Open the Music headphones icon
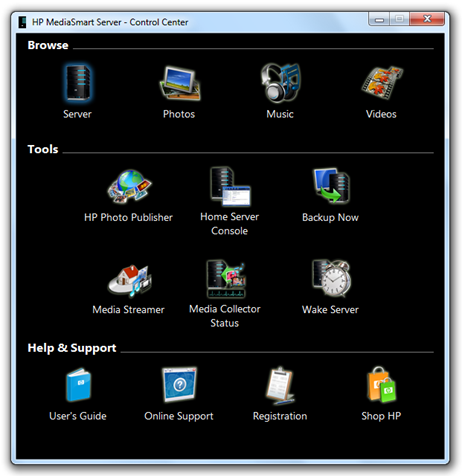The image size is (462, 476). coord(281,82)
